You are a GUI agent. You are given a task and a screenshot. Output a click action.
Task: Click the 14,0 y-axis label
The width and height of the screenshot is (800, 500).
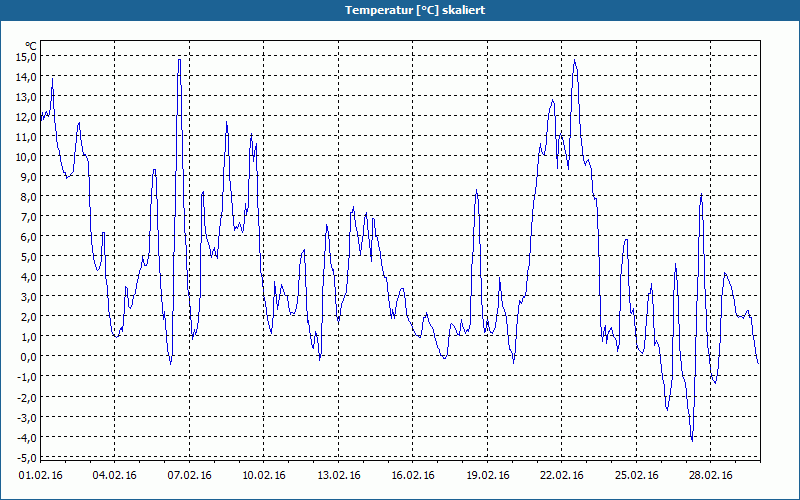click(x=26, y=77)
